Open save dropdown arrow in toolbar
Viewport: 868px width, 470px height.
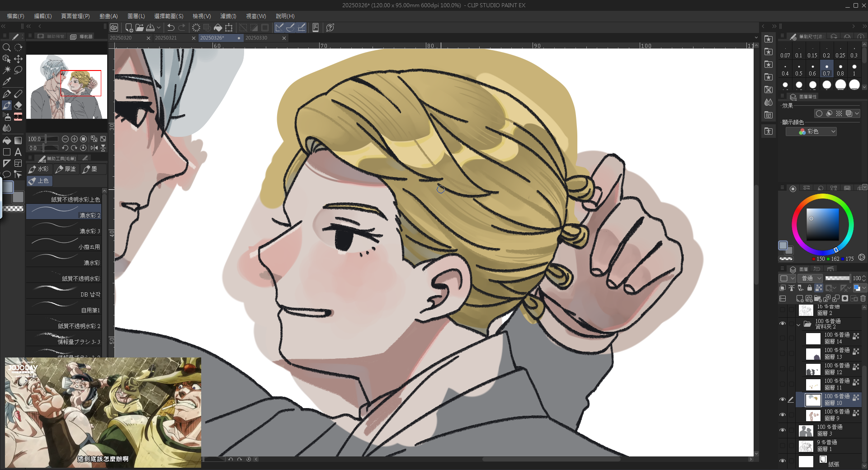tap(159, 28)
